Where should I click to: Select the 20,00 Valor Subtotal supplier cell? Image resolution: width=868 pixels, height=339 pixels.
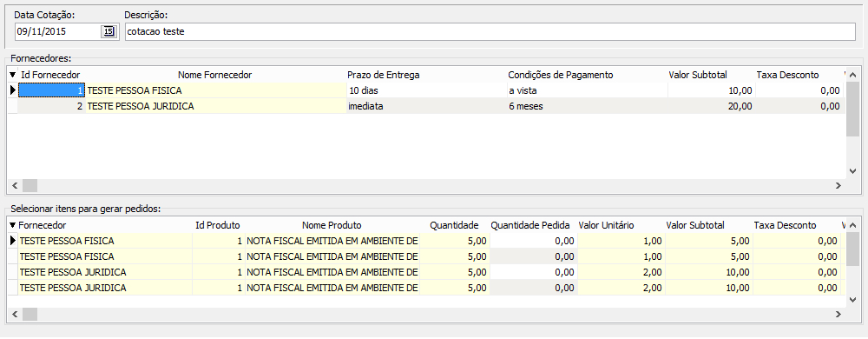tap(711, 106)
